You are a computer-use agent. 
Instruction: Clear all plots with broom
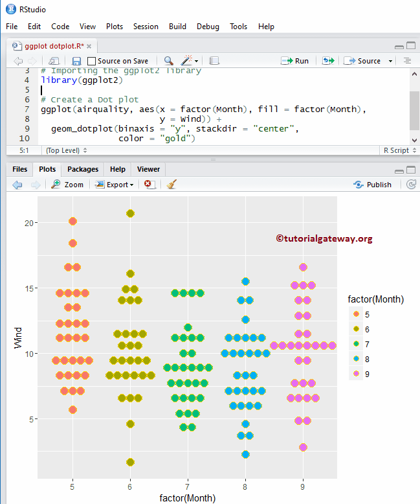point(171,185)
